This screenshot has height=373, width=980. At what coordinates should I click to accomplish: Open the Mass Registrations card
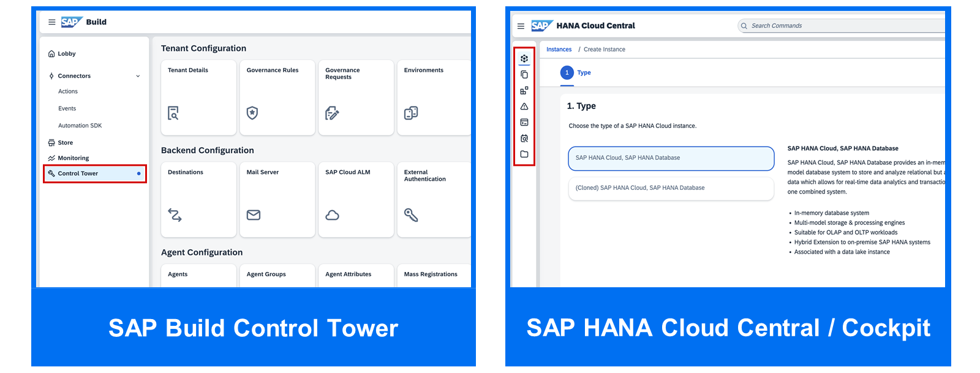pos(434,276)
